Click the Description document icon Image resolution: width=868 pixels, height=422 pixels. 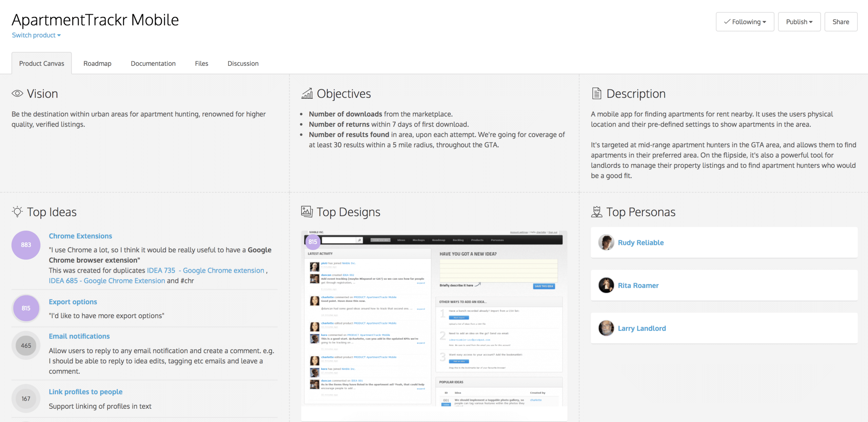[x=596, y=93]
